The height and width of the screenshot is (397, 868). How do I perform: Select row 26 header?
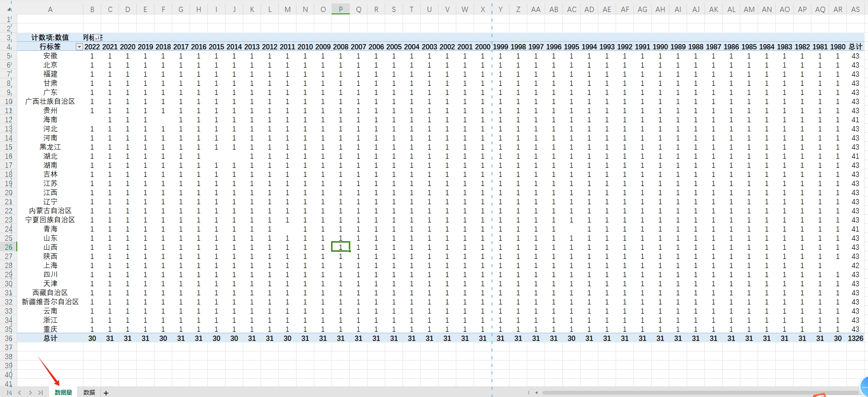point(9,247)
